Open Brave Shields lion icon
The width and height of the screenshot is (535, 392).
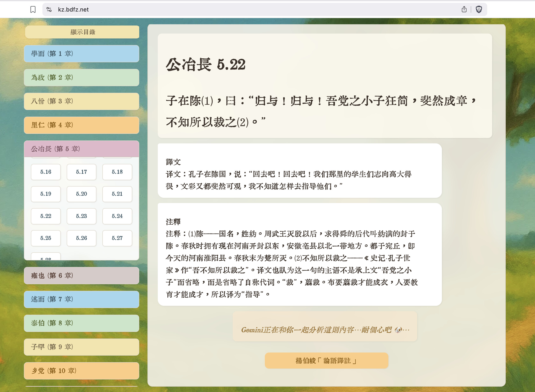pyautogui.click(x=479, y=9)
